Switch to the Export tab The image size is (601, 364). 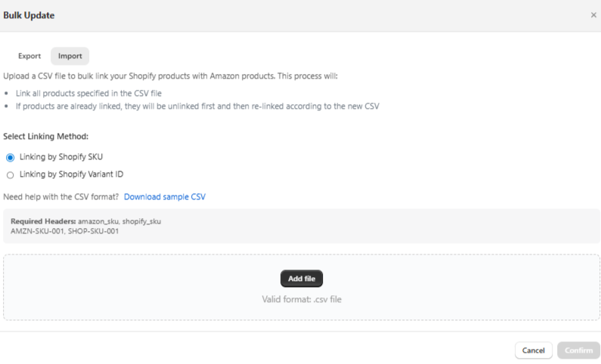click(x=29, y=56)
